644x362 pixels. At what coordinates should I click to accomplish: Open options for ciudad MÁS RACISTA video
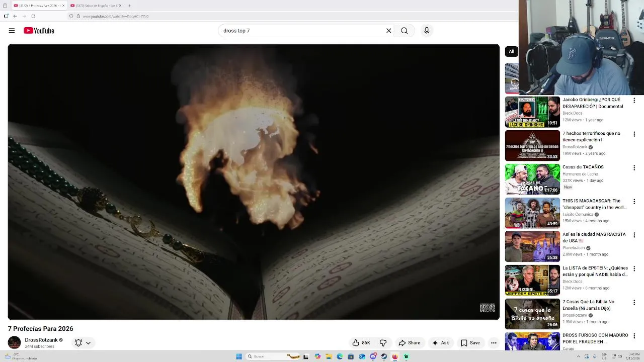tap(634, 235)
